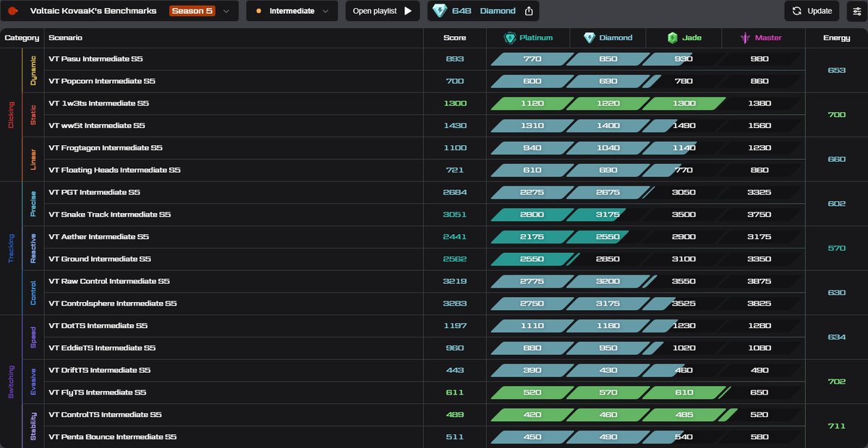Click the 700 energy value for Static
This screenshot has width=868, height=448.
coord(836,115)
